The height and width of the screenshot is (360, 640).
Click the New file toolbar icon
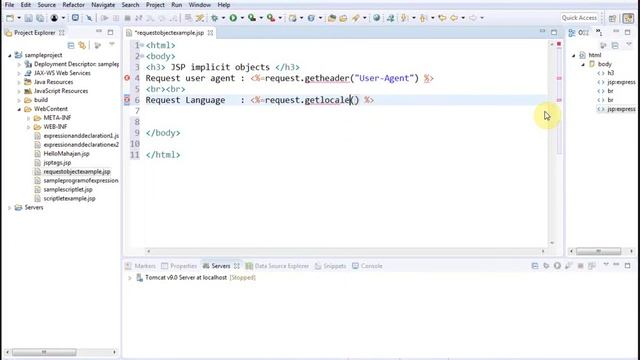[10, 18]
